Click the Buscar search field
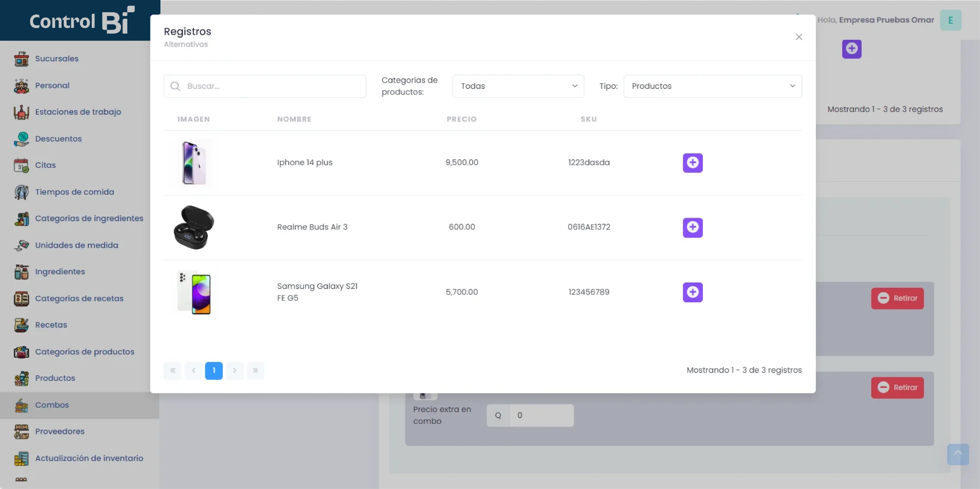Viewport: 980px width, 489px height. coord(265,86)
